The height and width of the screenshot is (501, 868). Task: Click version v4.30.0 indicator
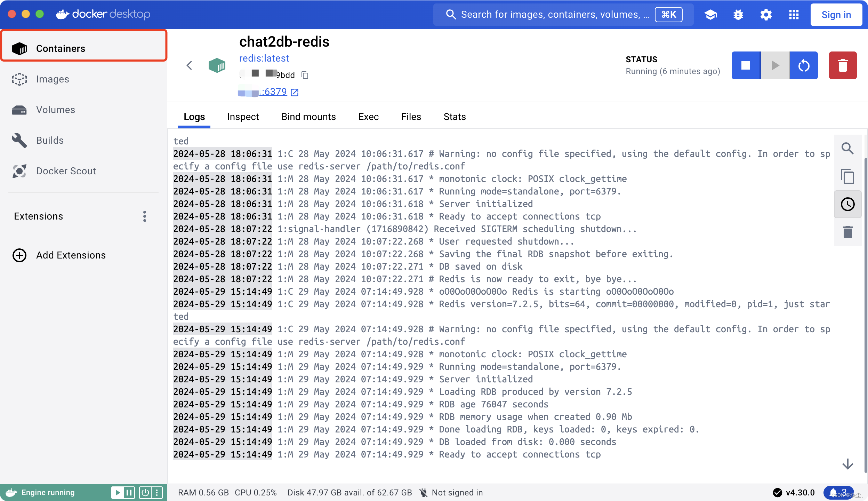pyautogui.click(x=794, y=493)
